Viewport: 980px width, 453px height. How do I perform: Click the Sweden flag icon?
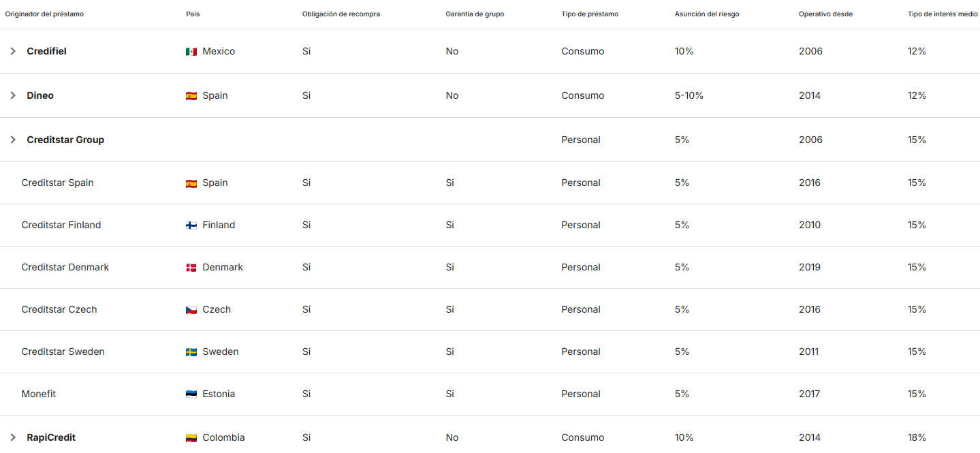pyautogui.click(x=191, y=352)
